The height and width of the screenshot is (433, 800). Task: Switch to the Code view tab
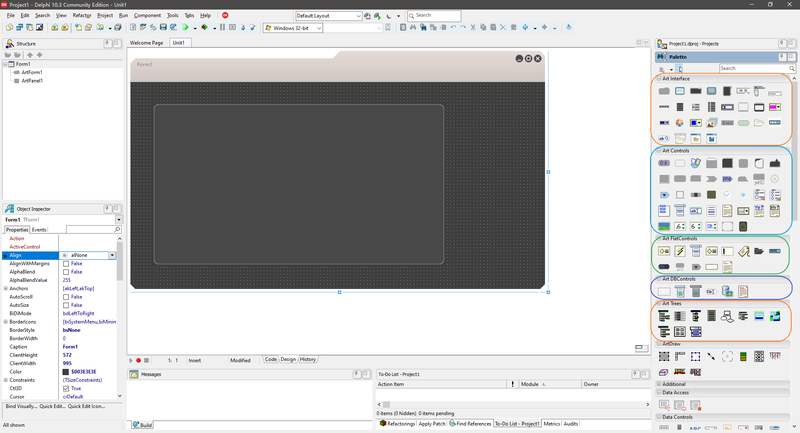(270, 360)
